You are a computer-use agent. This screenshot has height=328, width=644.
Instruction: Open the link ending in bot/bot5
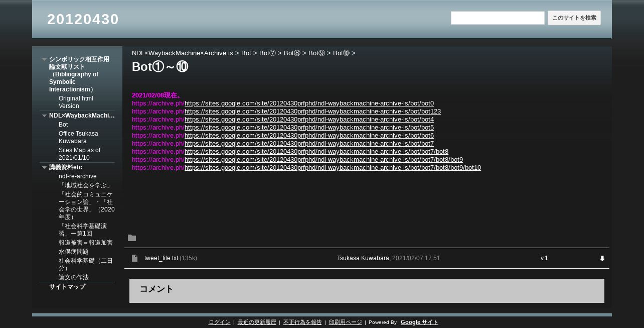pos(309,128)
